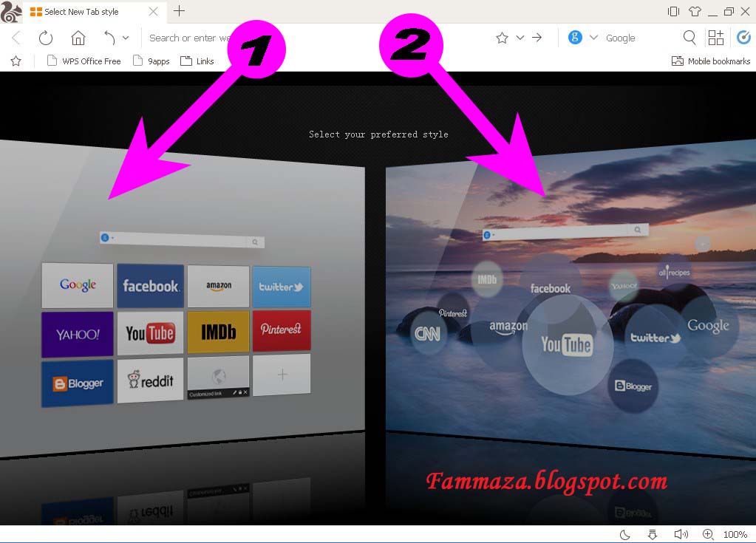This screenshot has width=756, height=543.
Task: Click the IMDb tile in grid style
Action: (219, 332)
